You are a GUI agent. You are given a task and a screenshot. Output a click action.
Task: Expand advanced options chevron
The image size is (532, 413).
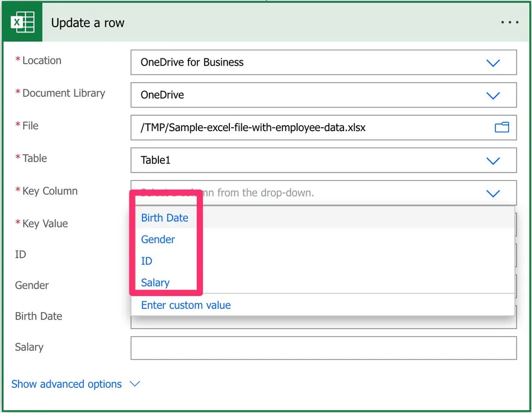[x=135, y=384]
